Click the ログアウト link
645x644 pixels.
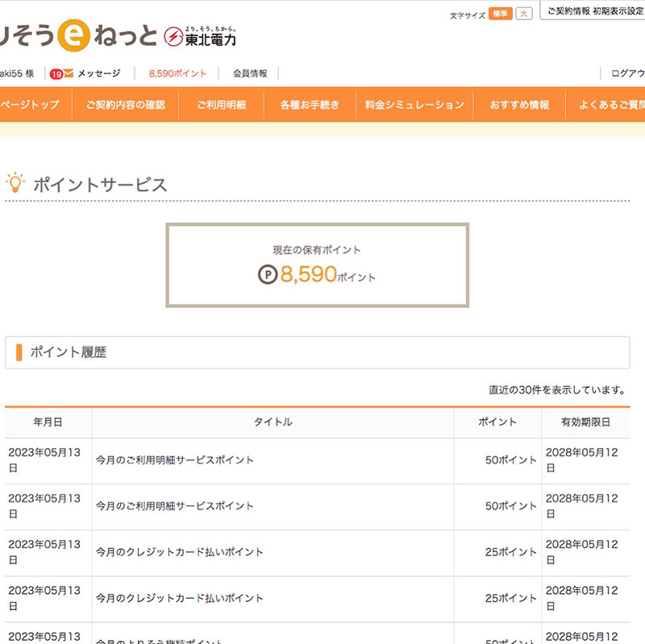pyautogui.click(x=627, y=73)
